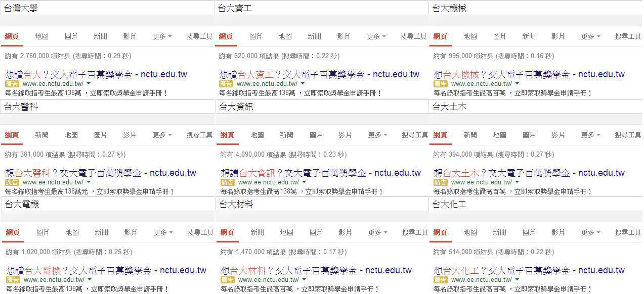This screenshot has width=644, height=294.
Task: Click green URL arrow in 台大資訊 ad
Action: click(304, 182)
